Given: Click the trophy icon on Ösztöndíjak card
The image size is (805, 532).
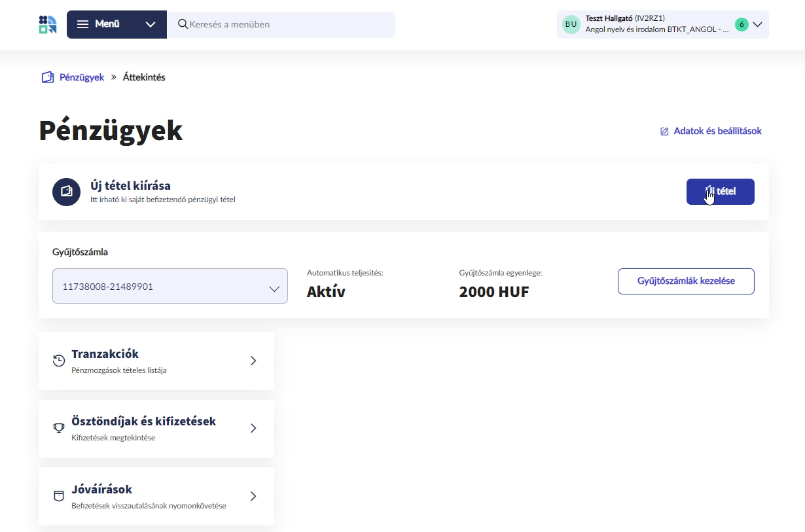Looking at the screenshot, I should [58, 428].
